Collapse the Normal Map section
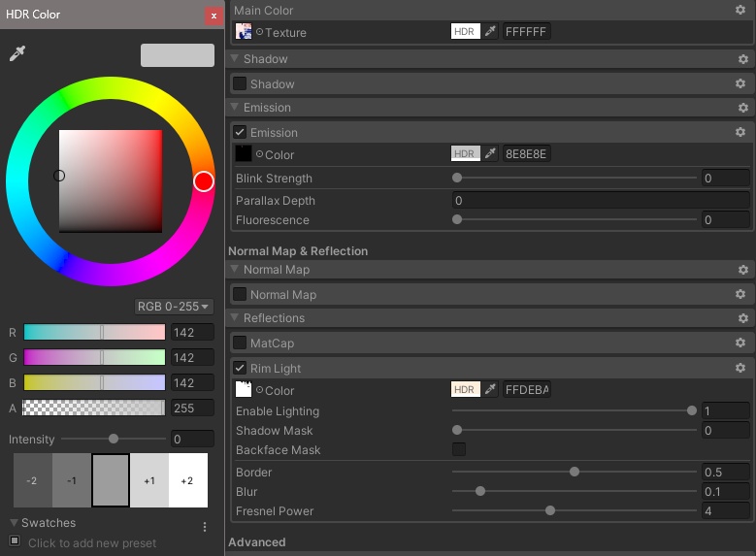 point(235,269)
